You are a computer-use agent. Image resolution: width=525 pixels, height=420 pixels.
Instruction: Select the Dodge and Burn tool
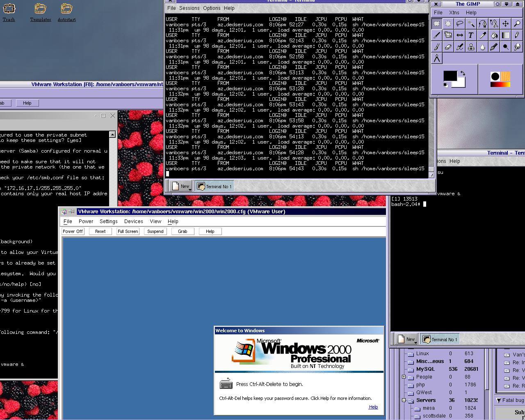click(x=506, y=47)
